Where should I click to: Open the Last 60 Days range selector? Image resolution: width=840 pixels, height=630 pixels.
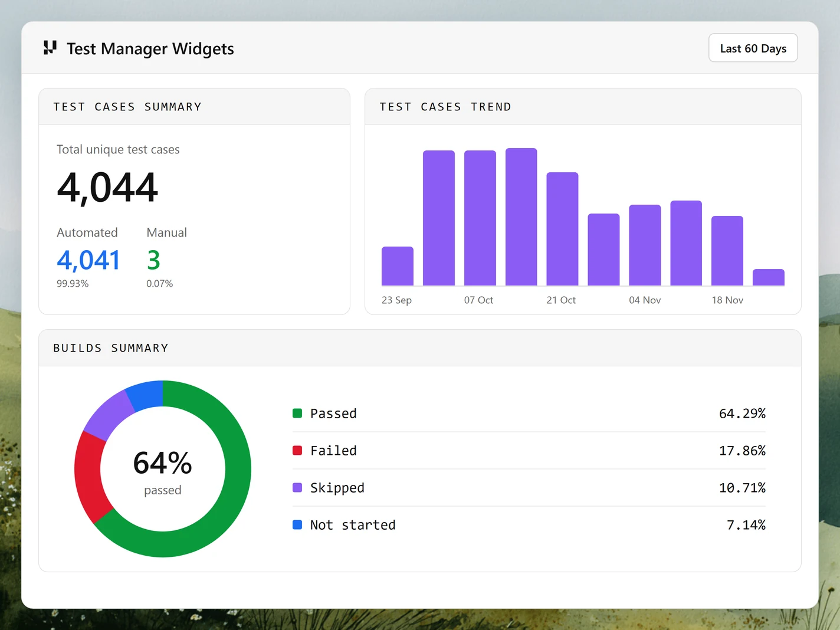click(753, 48)
